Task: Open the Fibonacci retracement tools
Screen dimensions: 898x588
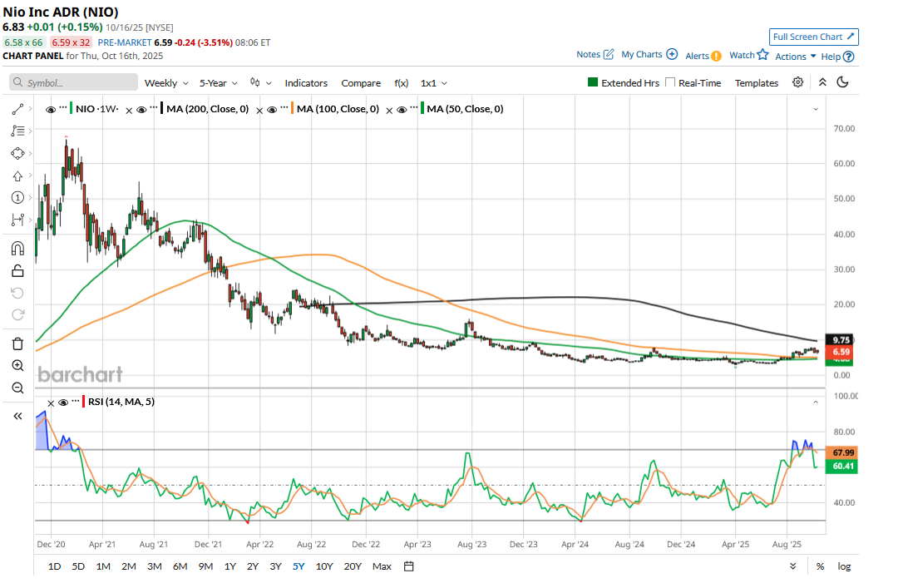Action: pyautogui.click(x=17, y=131)
